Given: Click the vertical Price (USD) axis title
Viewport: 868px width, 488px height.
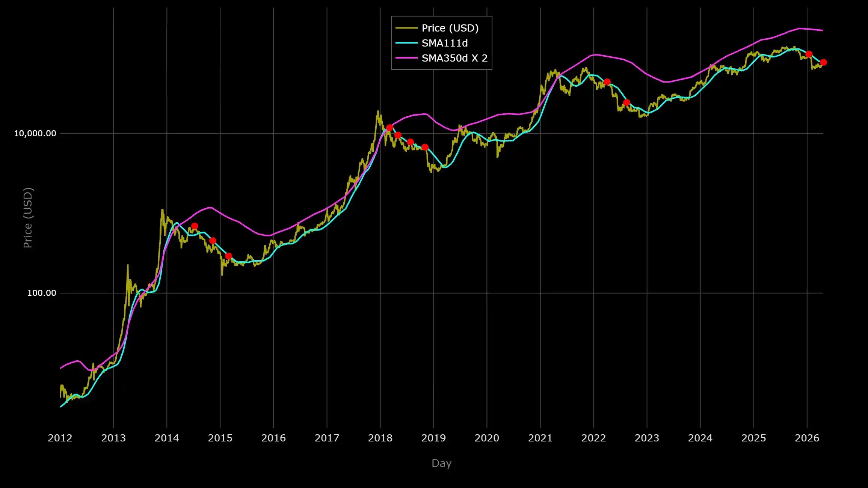Looking at the screenshot, I should point(28,218).
